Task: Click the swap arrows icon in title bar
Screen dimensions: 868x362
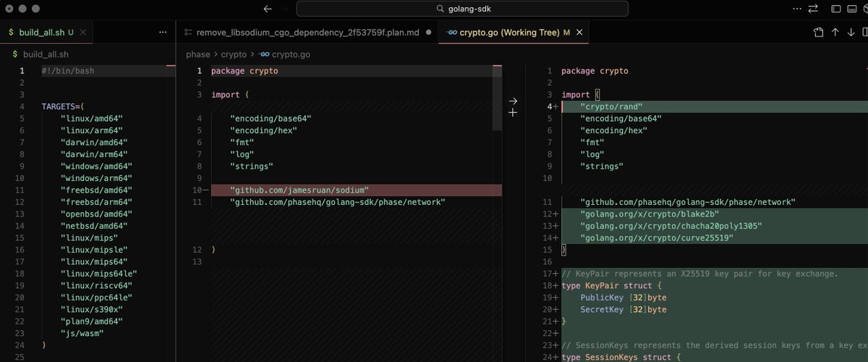Action: click(814, 9)
